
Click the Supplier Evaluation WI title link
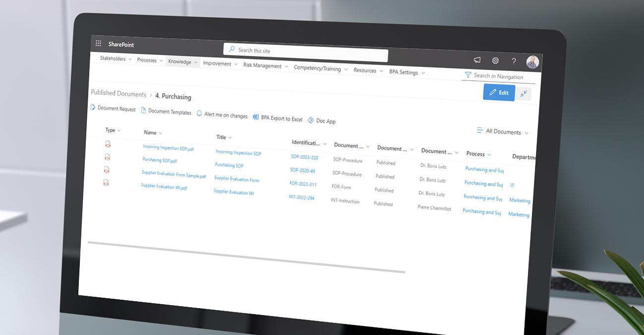[234, 192]
